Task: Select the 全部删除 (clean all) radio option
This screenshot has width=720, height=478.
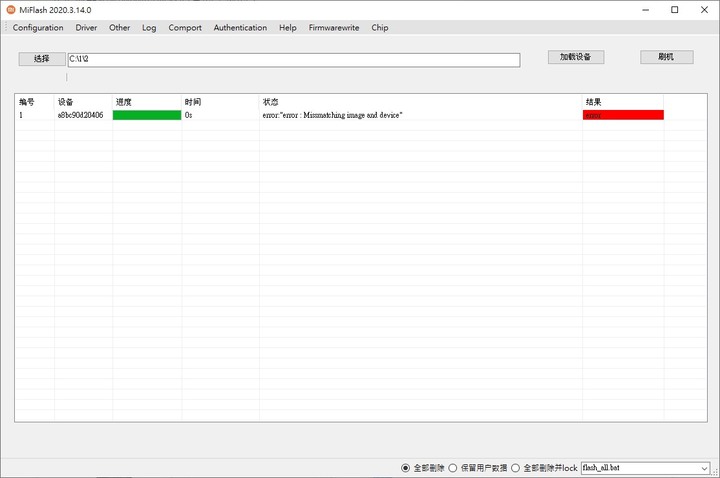Action: 405,468
